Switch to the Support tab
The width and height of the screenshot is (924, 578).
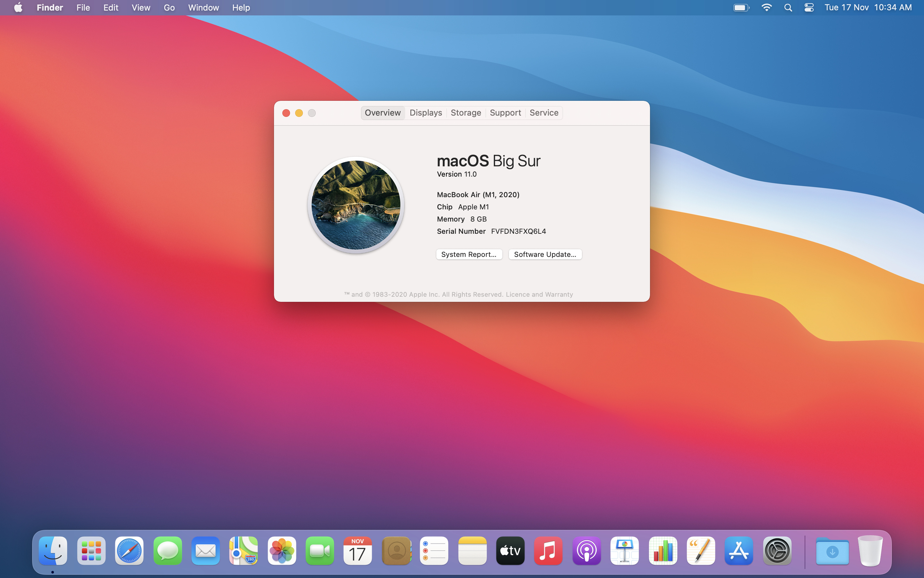505,113
